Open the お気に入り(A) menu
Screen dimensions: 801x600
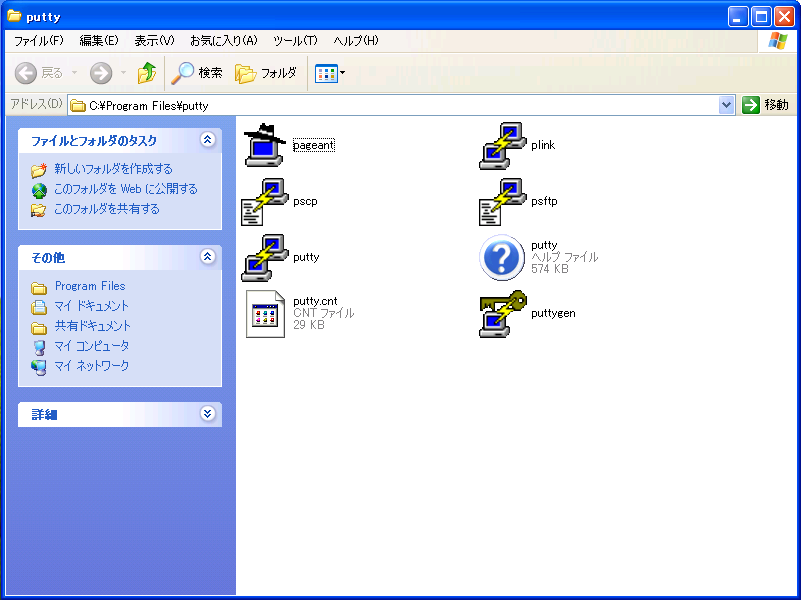click(224, 41)
